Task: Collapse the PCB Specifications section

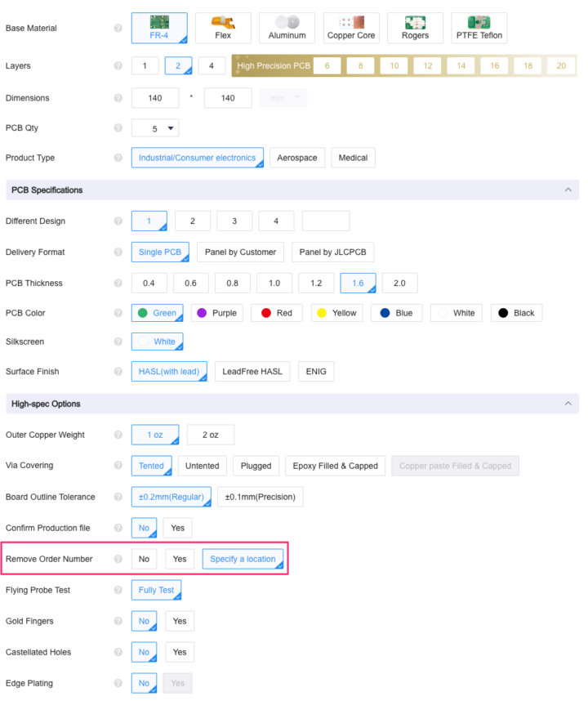Action: tap(568, 190)
